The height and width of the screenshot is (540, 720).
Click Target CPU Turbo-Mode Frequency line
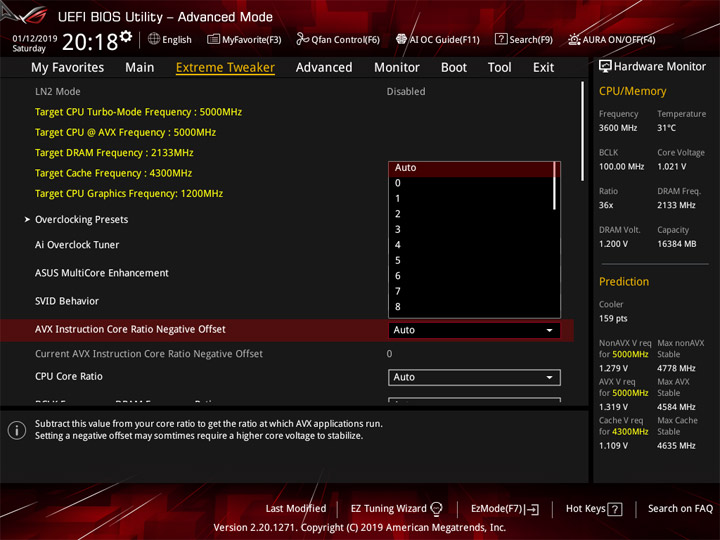point(138,112)
